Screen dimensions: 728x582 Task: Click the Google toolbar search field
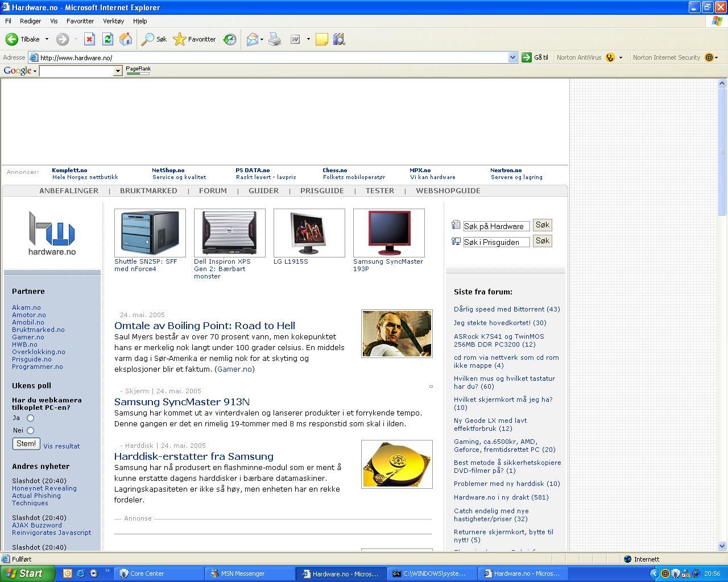pos(77,71)
